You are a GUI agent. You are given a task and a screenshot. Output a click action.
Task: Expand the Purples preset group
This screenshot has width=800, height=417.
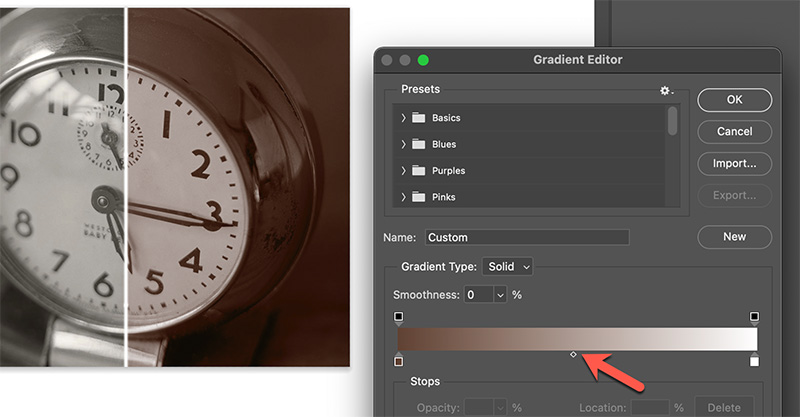pyautogui.click(x=403, y=171)
